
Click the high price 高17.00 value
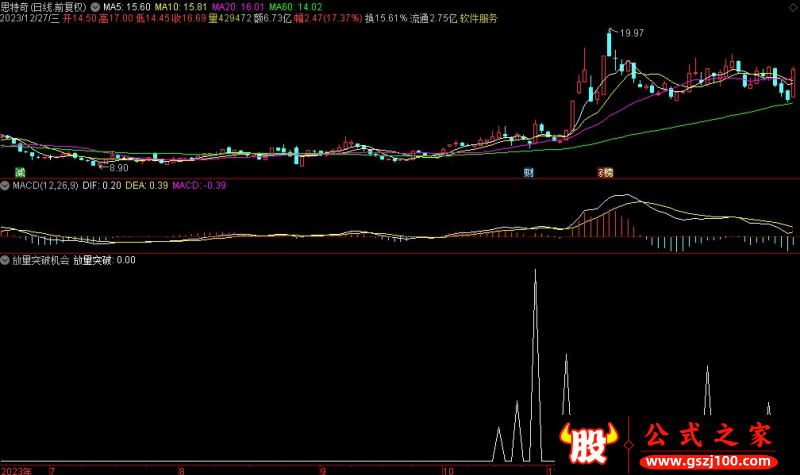(x=116, y=18)
